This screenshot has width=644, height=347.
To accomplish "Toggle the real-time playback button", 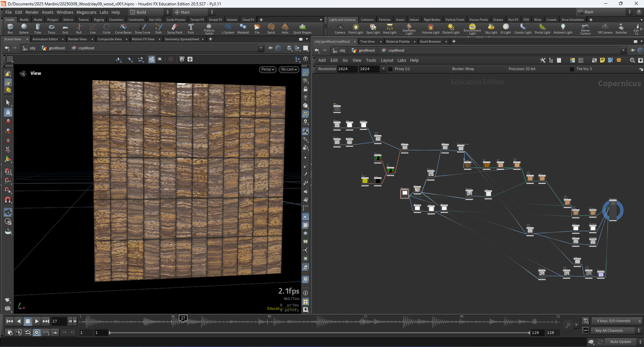I will (x=37, y=332).
